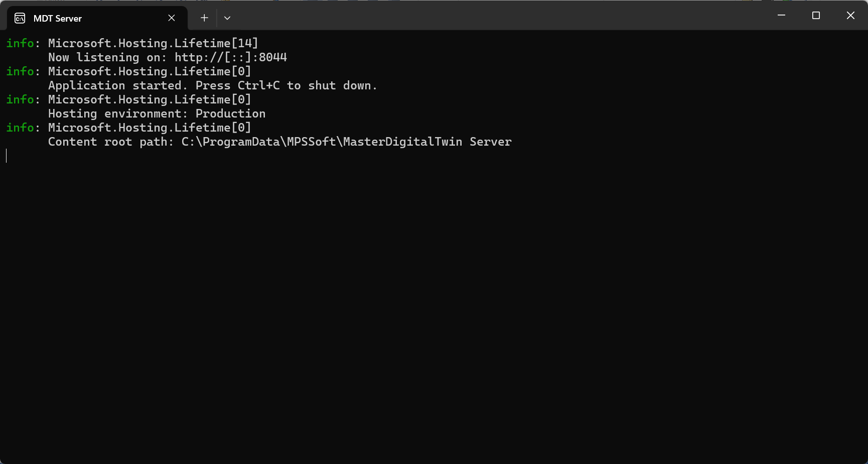
Task: Click the blinking text cursor in the terminal
Action: tap(7, 156)
